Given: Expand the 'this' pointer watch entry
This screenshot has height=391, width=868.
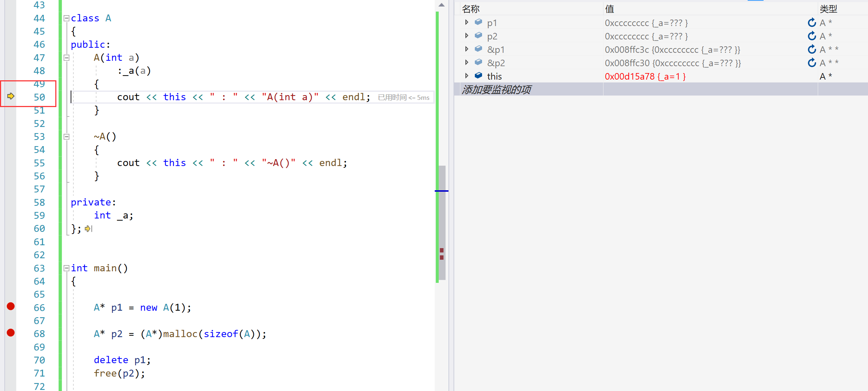Looking at the screenshot, I should click(467, 76).
